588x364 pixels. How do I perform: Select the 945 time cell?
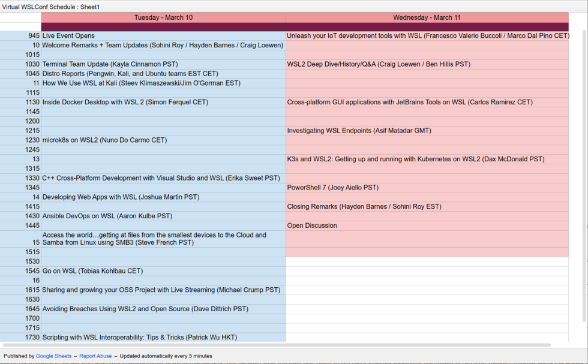(20, 35)
